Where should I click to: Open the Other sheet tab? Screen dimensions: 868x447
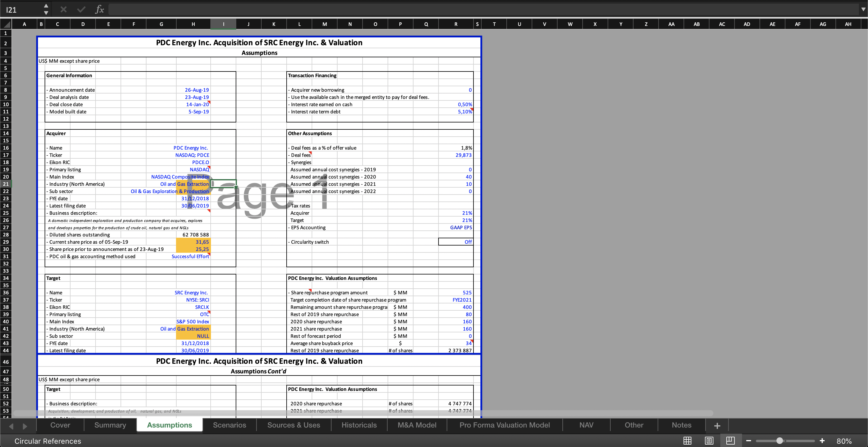point(634,425)
